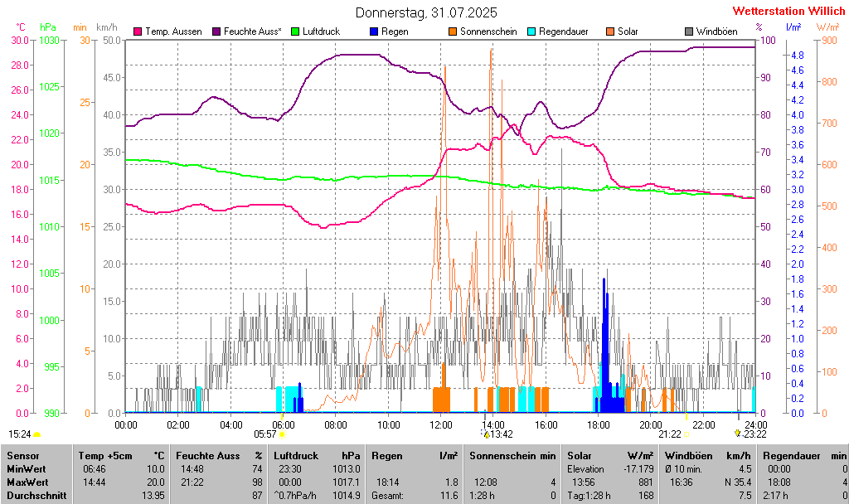Click the minimum temperature time 06:46
The image size is (849, 504).
pyautogui.click(x=95, y=469)
